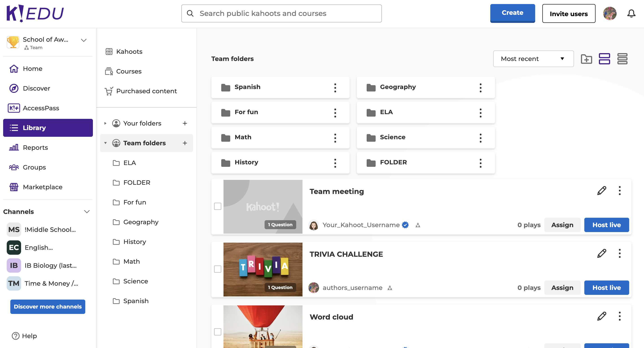Open the notifications bell
This screenshot has width=644, height=348.
click(631, 13)
